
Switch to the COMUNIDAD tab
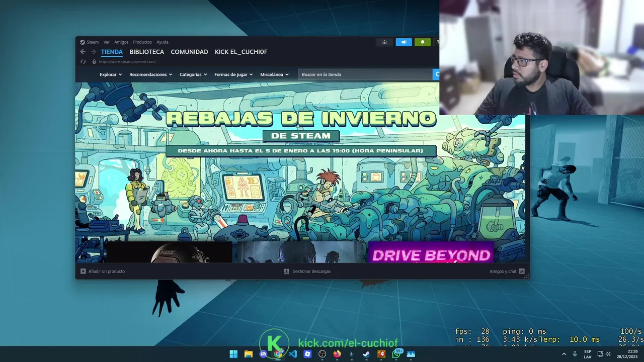189,52
